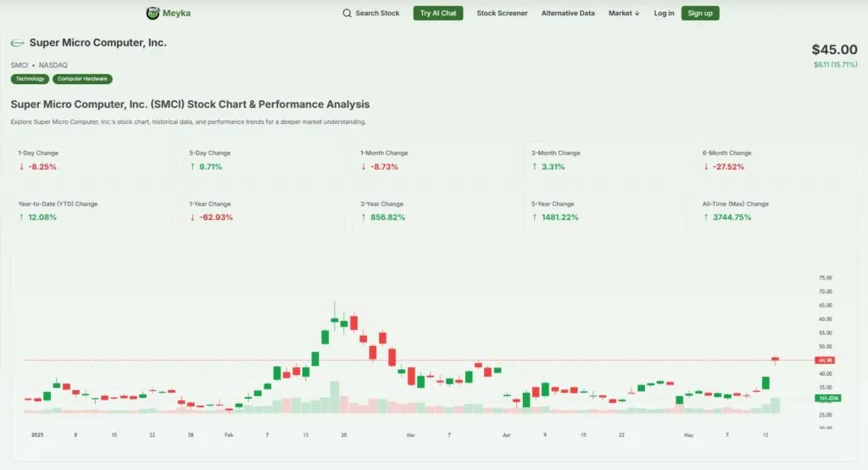Click the SMCI ticker symbol text
This screenshot has width=868, height=470.
[19, 64]
